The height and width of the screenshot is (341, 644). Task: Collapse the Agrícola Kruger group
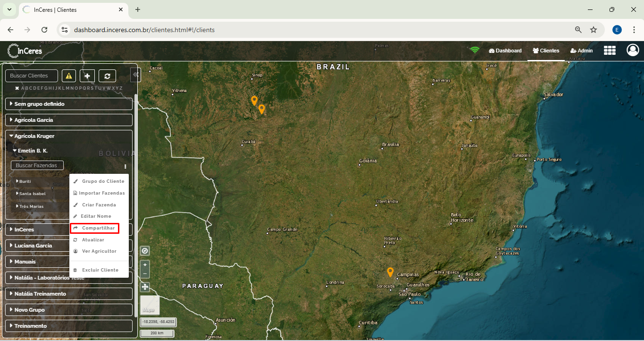click(69, 136)
